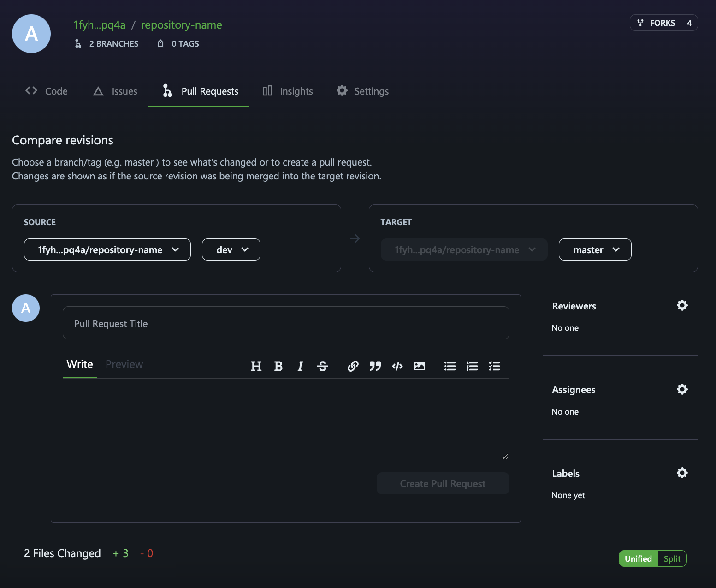
Task: Insert numbered list
Action: coord(472,366)
